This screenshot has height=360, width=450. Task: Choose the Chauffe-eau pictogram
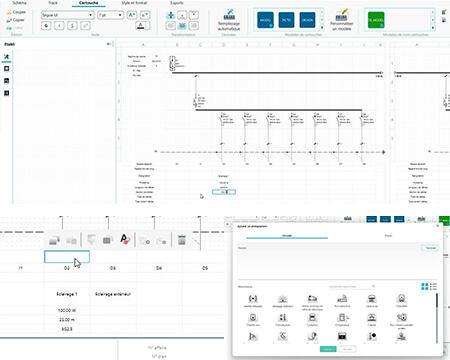(253, 320)
